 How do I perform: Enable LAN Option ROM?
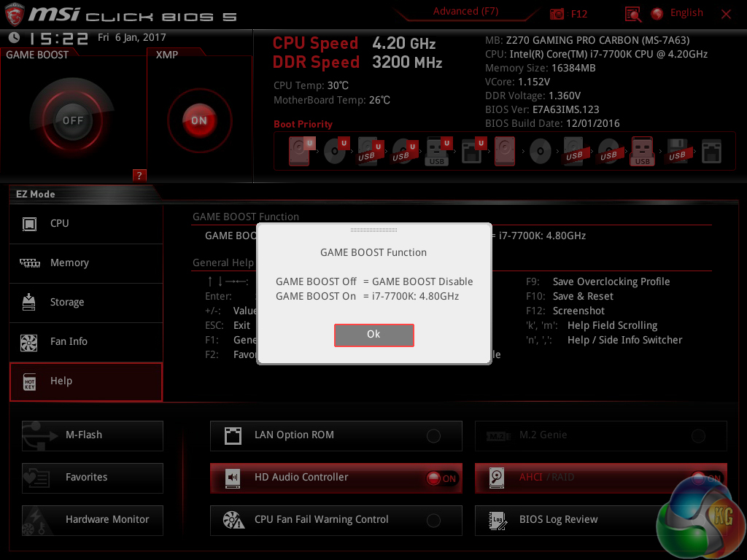pyautogui.click(x=336, y=435)
